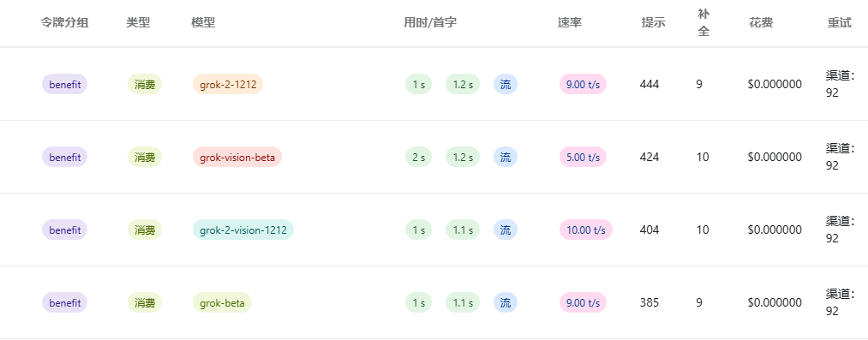
Task: Click the 5.00 t/s rate badge
Action: coord(583,157)
